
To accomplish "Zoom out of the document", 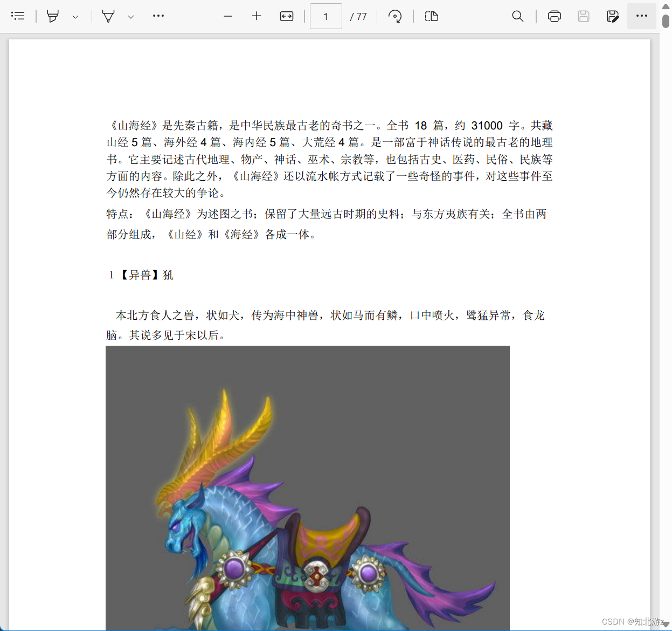I will pyautogui.click(x=227, y=16).
